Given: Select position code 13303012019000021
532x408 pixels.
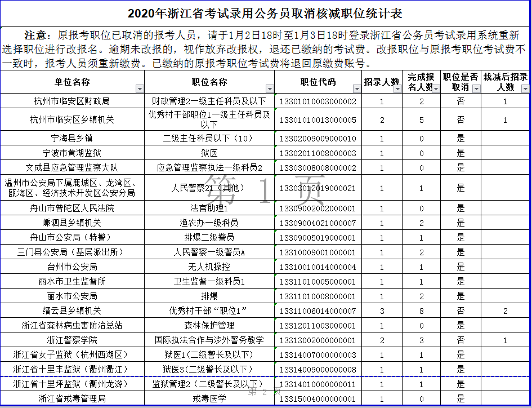Looking at the screenshot, I should click(x=318, y=188).
